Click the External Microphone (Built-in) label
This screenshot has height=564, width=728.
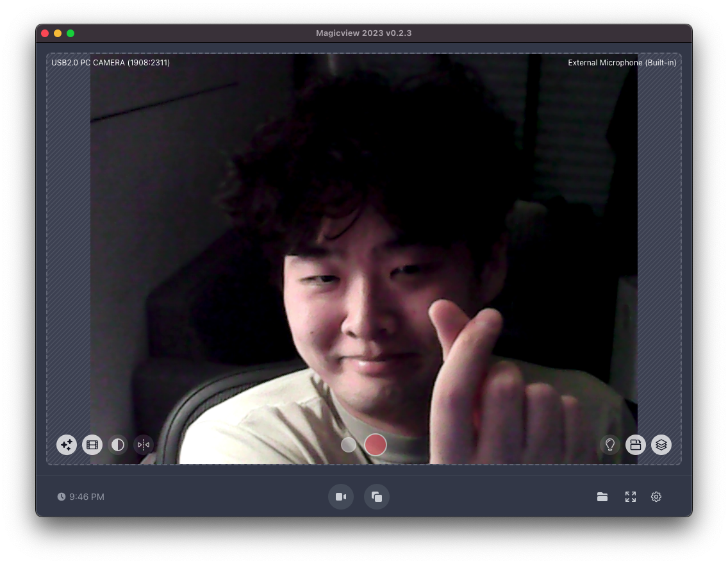coord(622,63)
